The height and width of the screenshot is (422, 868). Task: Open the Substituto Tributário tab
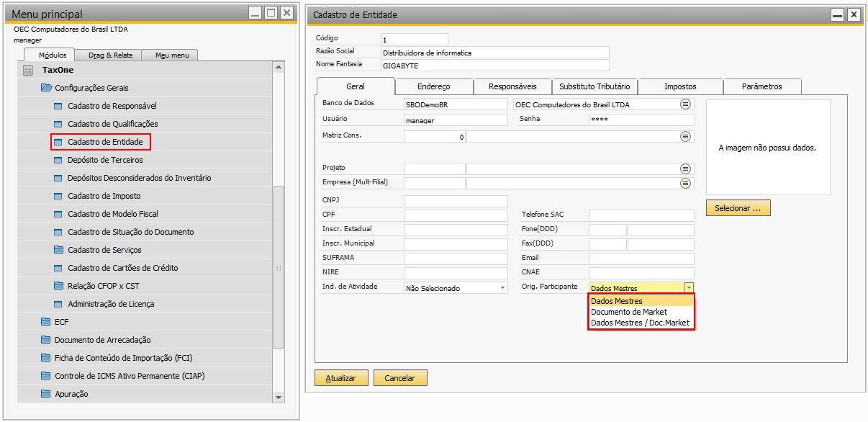point(595,86)
